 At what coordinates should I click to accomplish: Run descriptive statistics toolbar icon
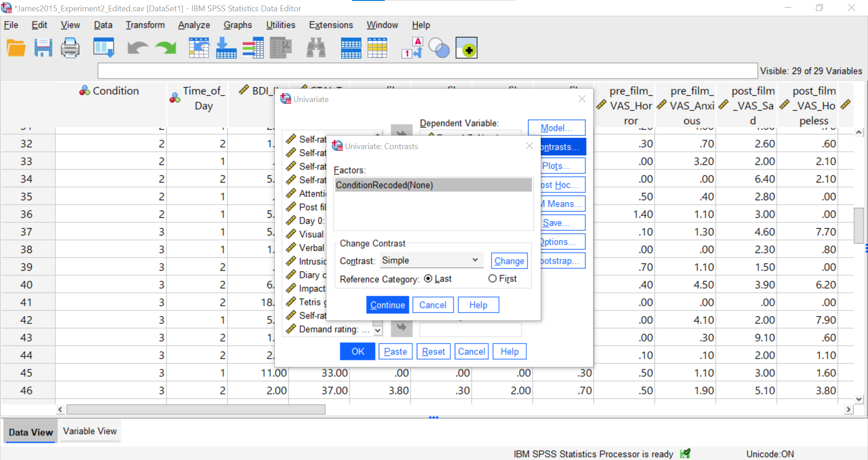pos(281,48)
